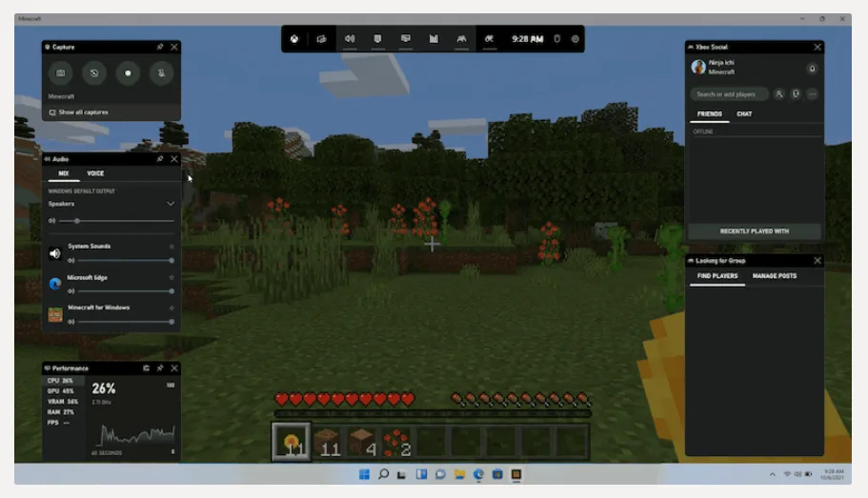Select the VRAM metric row
This screenshot has width=868, height=498.
(63, 402)
